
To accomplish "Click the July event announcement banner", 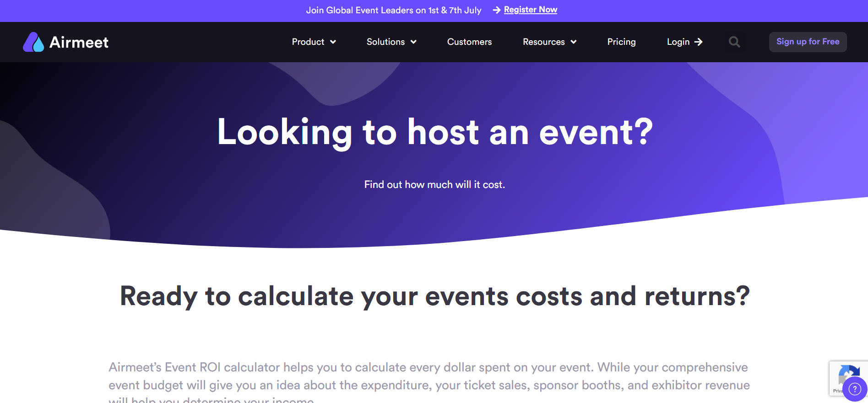I will click(x=394, y=10).
